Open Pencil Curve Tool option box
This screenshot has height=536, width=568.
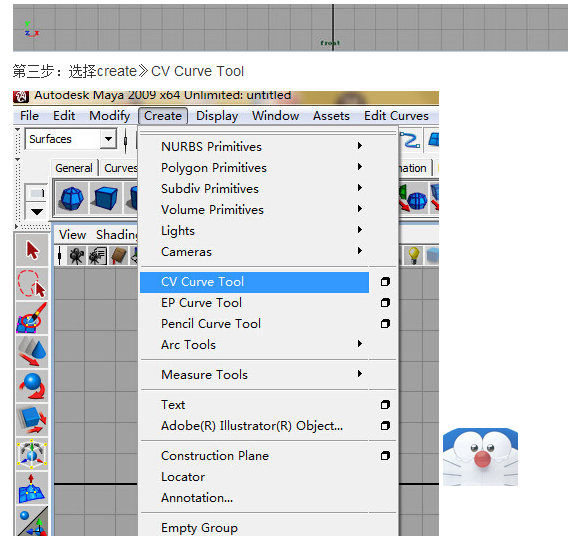[x=385, y=323]
